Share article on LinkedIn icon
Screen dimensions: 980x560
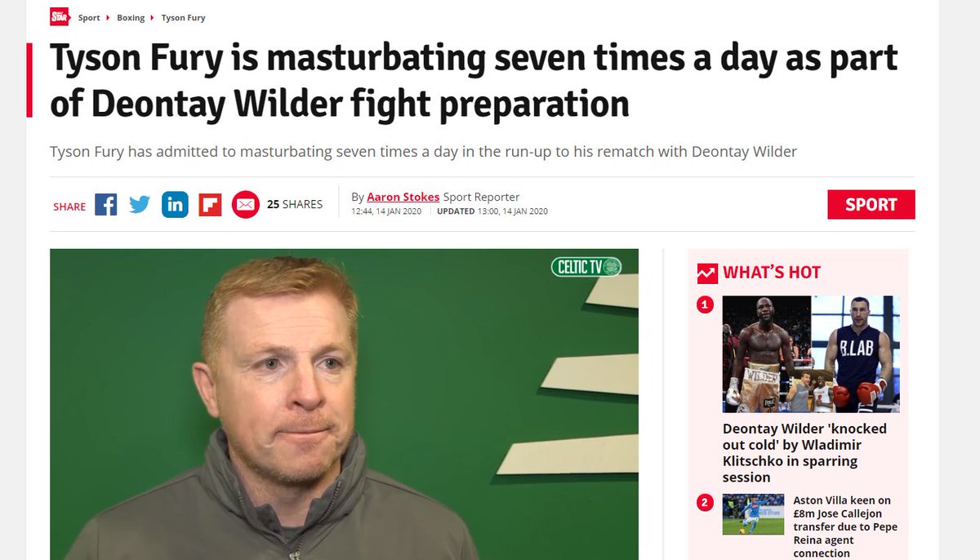tap(175, 204)
